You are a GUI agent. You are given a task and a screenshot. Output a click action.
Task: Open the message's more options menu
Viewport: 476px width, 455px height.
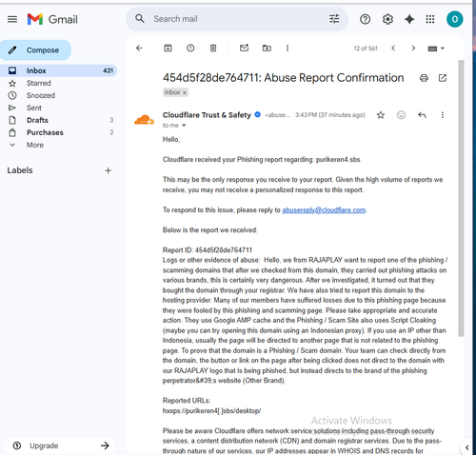[x=443, y=115]
